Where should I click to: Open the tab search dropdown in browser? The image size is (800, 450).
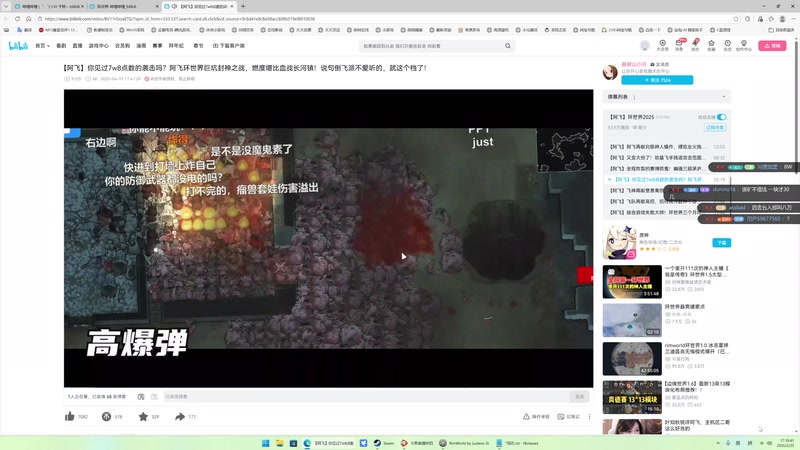[6, 6]
